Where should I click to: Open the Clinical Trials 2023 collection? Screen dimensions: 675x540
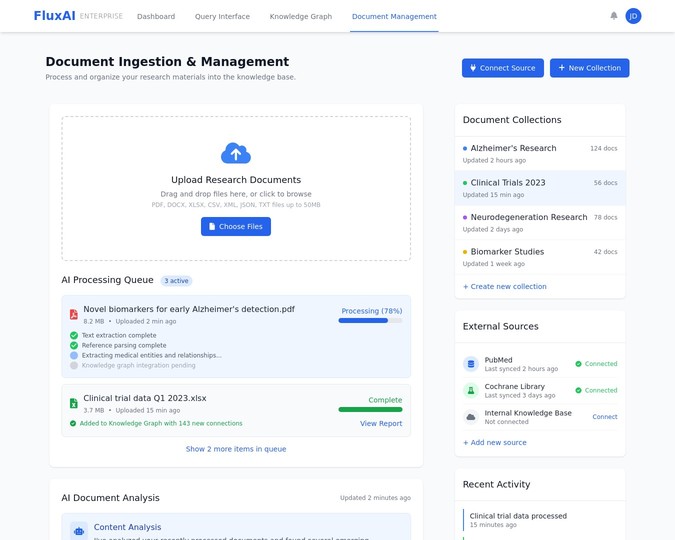540,188
